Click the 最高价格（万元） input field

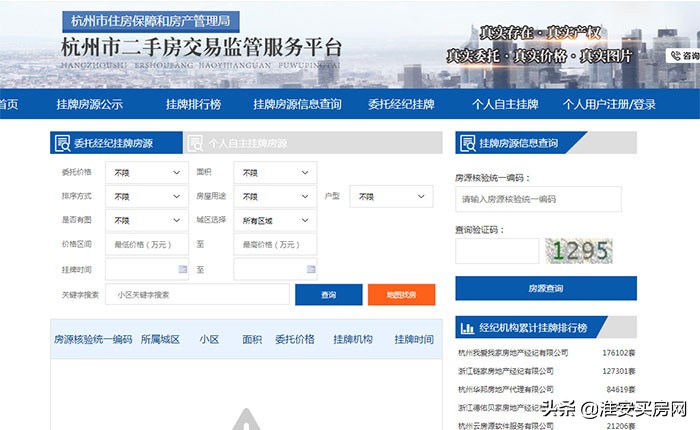(x=275, y=244)
